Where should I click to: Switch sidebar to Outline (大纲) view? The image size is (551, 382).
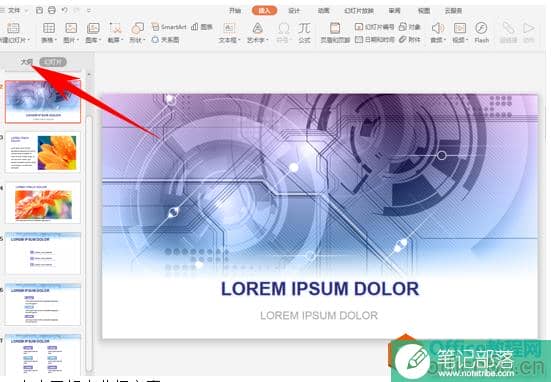coord(27,62)
